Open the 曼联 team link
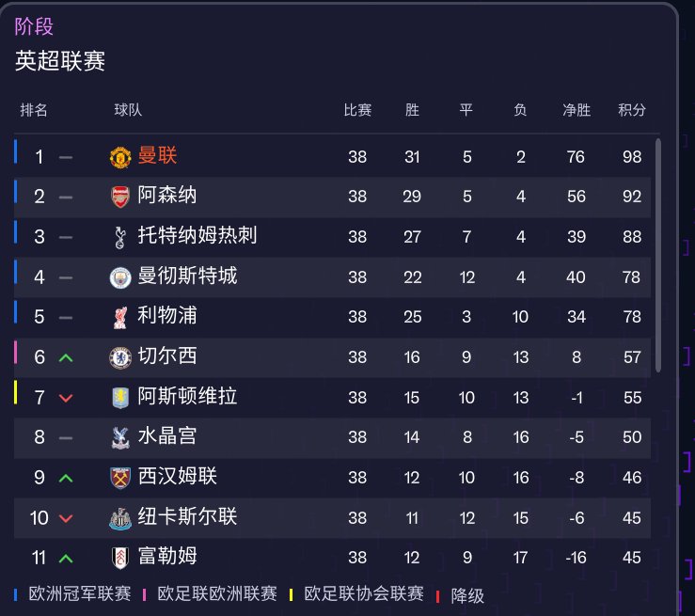 (x=158, y=156)
